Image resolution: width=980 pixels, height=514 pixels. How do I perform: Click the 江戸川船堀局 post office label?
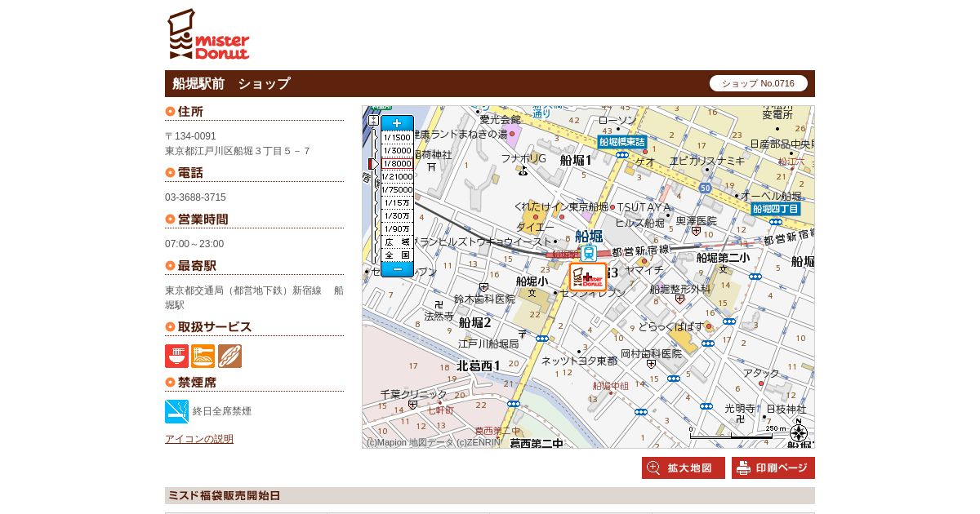pyautogui.click(x=488, y=344)
